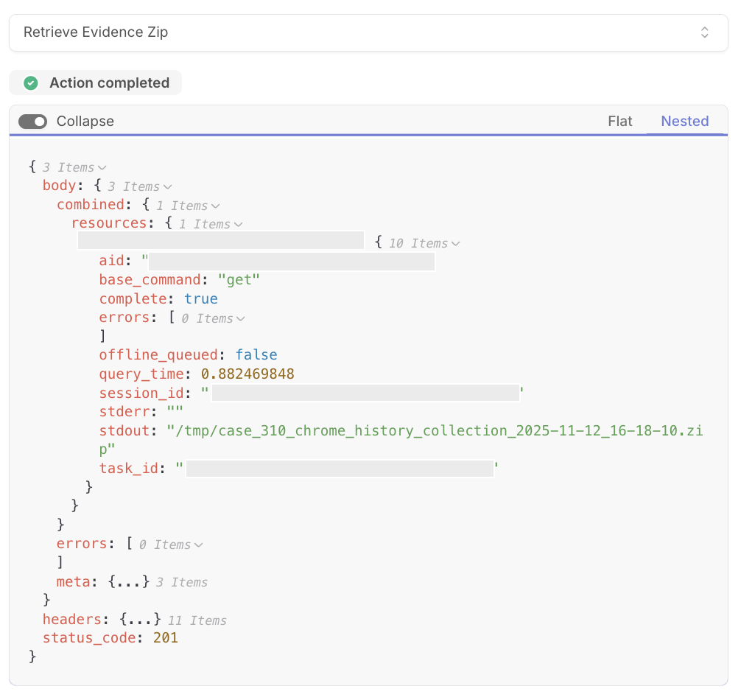Click the offline_queued false value
741x700 pixels.
pos(256,355)
